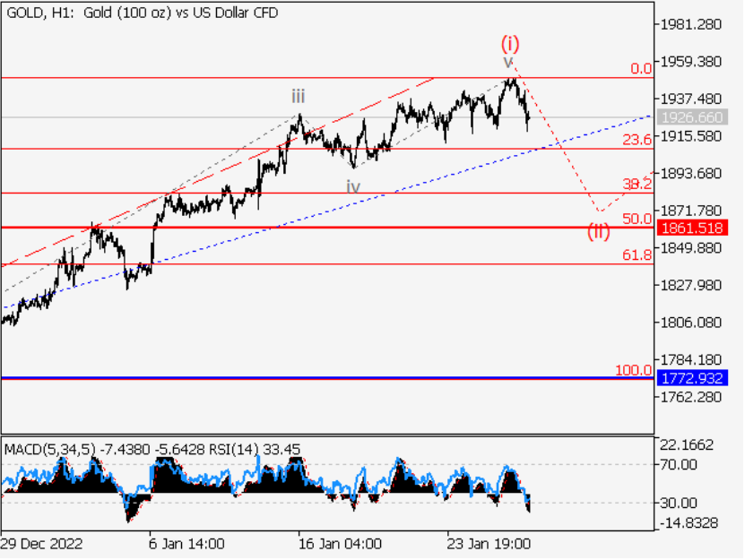Select the blue 1772.932 price label

click(x=692, y=378)
